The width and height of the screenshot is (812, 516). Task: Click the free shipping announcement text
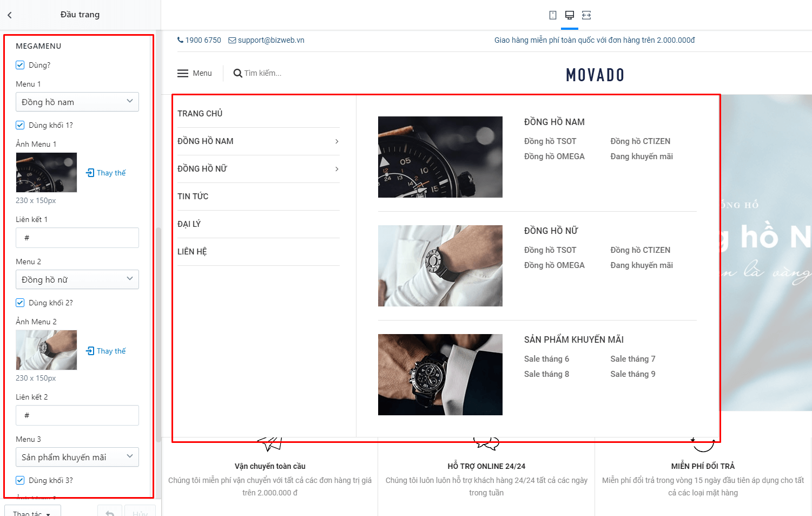595,40
